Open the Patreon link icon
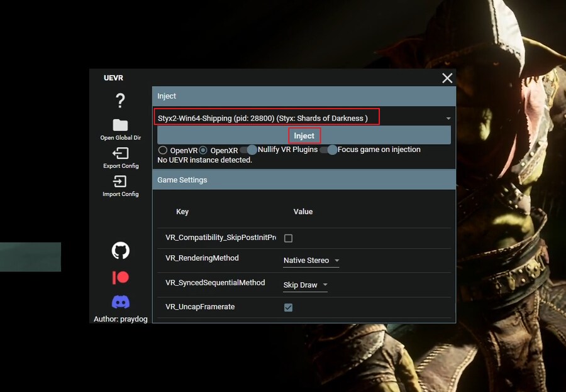 [x=121, y=277]
